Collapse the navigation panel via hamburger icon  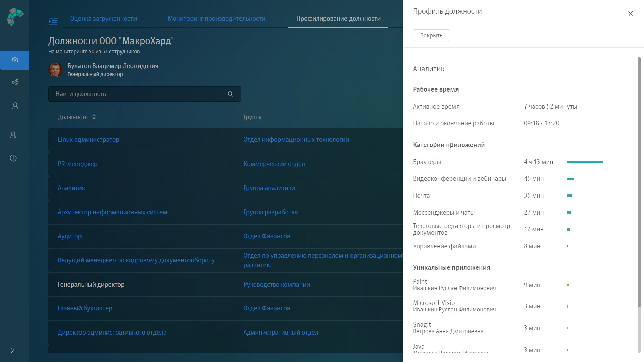pyautogui.click(x=53, y=21)
